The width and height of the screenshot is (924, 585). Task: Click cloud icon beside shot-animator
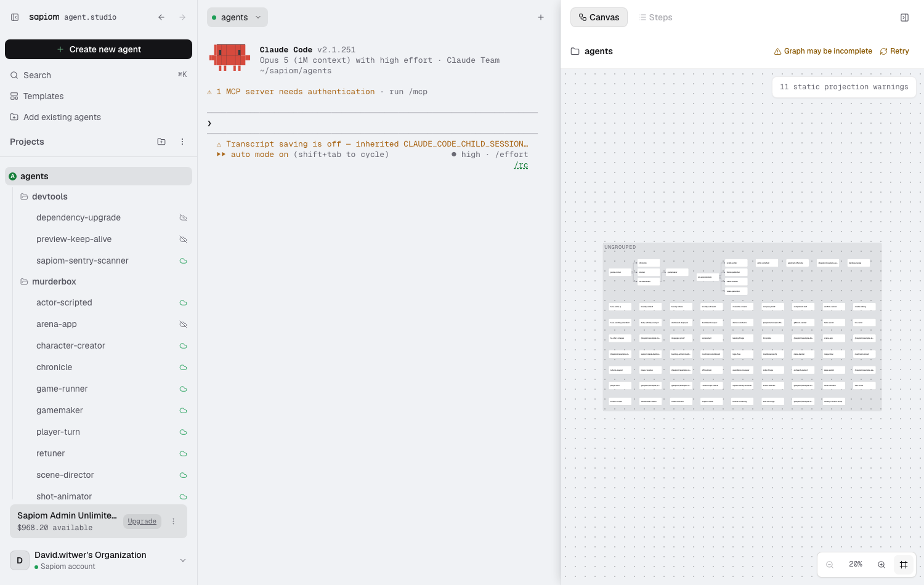tap(183, 497)
